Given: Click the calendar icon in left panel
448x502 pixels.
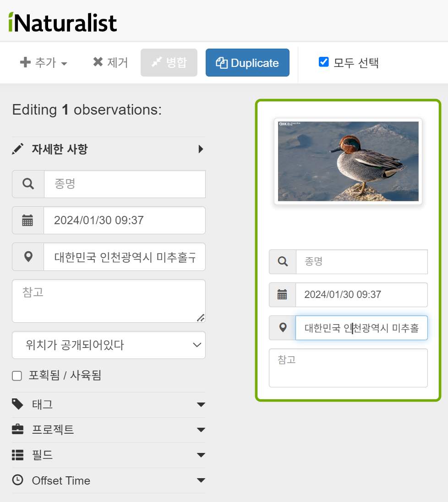Looking at the screenshot, I should click(x=27, y=220).
